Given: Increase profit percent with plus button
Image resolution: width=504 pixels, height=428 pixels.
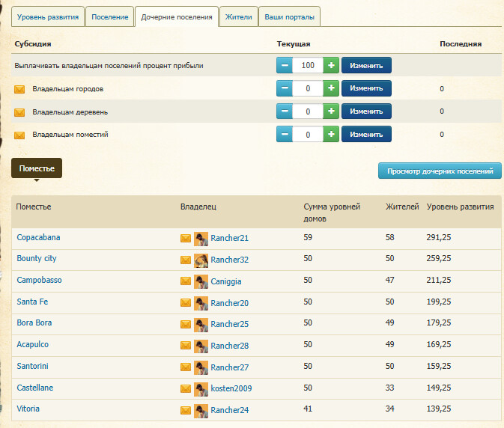Looking at the screenshot, I should pyautogui.click(x=331, y=66).
